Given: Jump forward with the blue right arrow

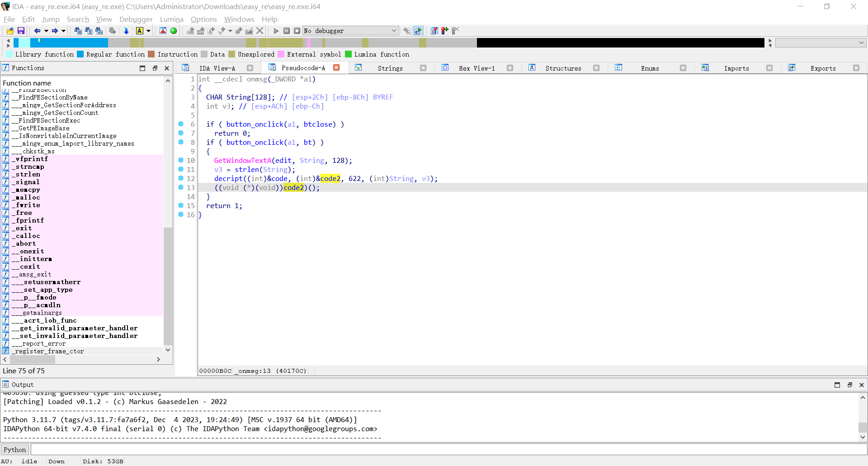Looking at the screenshot, I should [x=55, y=31].
